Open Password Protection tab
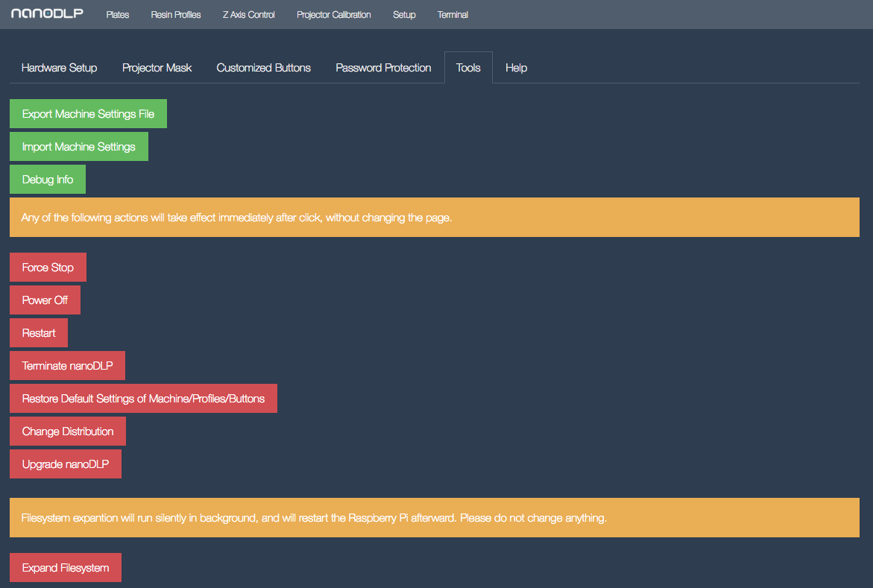873x588 pixels. click(x=384, y=67)
